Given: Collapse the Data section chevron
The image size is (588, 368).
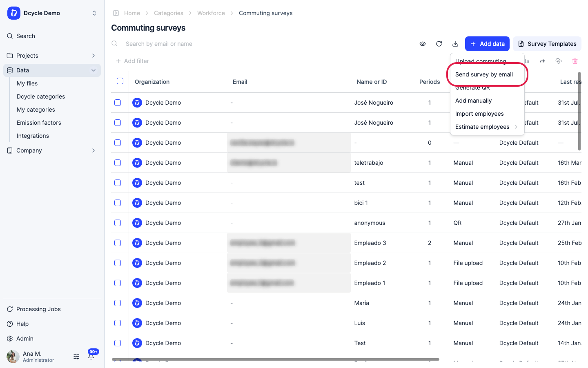Looking at the screenshot, I should (94, 70).
